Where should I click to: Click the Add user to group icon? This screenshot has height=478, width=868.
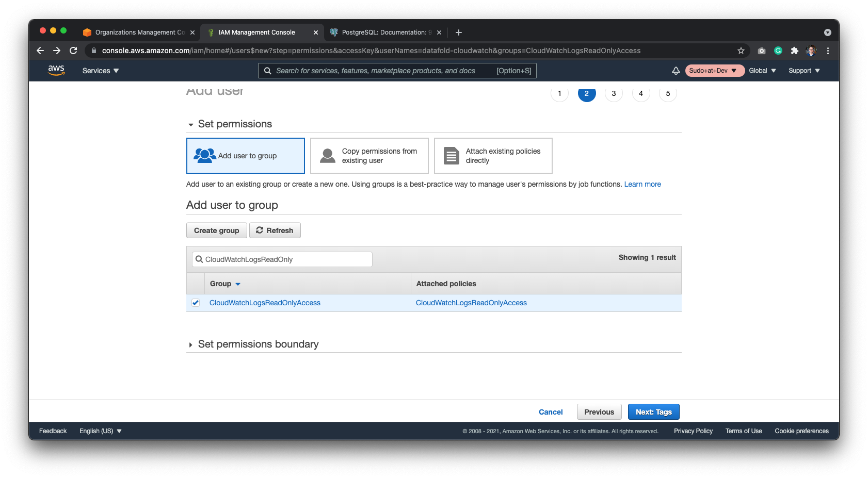click(205, 155)
